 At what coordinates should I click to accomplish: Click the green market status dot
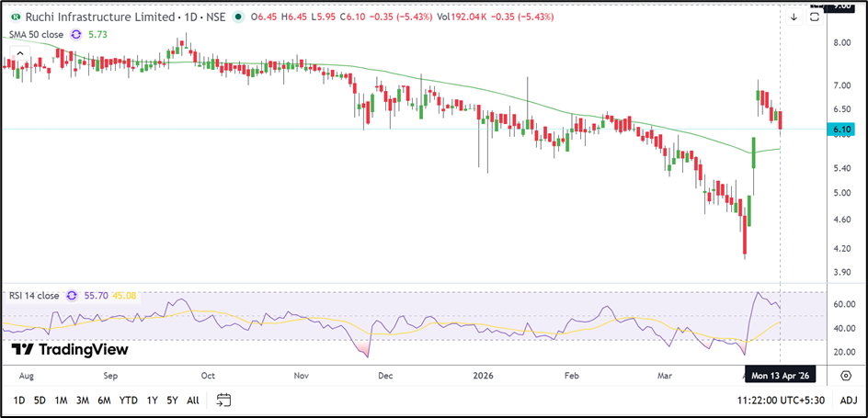coord(239,17)
